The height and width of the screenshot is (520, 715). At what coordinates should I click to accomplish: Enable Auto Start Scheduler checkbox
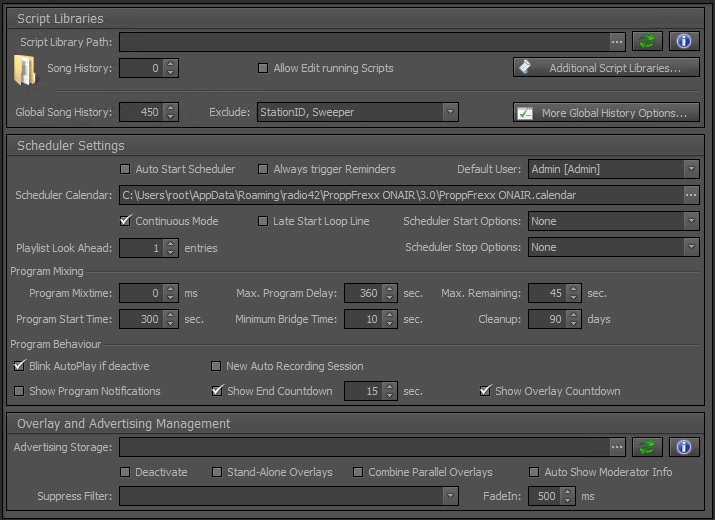tap(124, 169)
